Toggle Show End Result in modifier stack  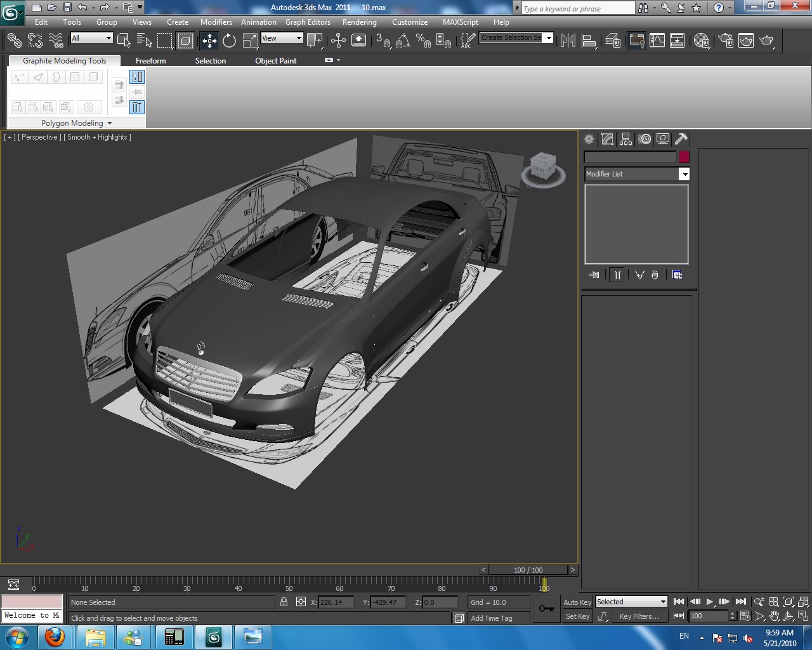tap(617, 275)
